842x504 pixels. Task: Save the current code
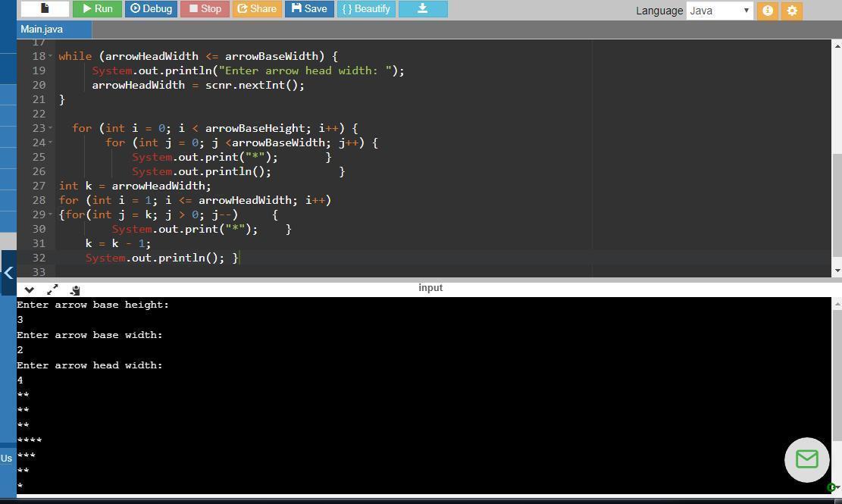coord(308,8)
